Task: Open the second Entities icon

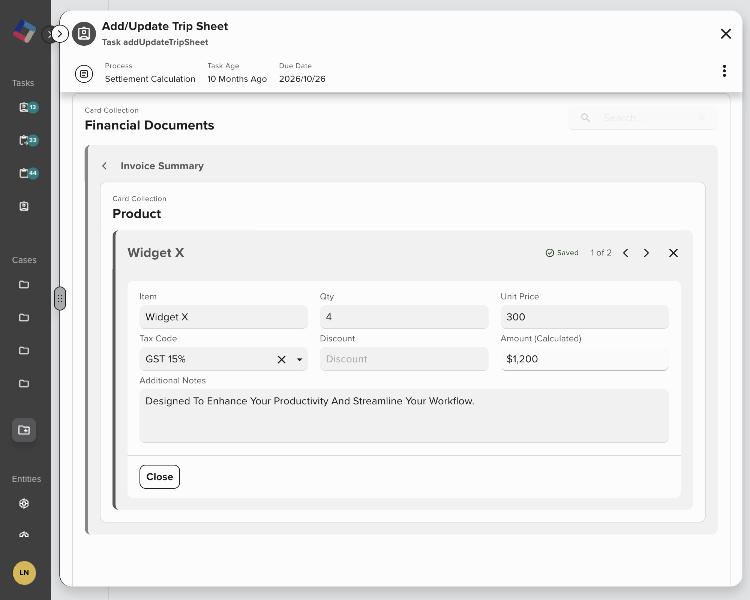Action: 24,534
